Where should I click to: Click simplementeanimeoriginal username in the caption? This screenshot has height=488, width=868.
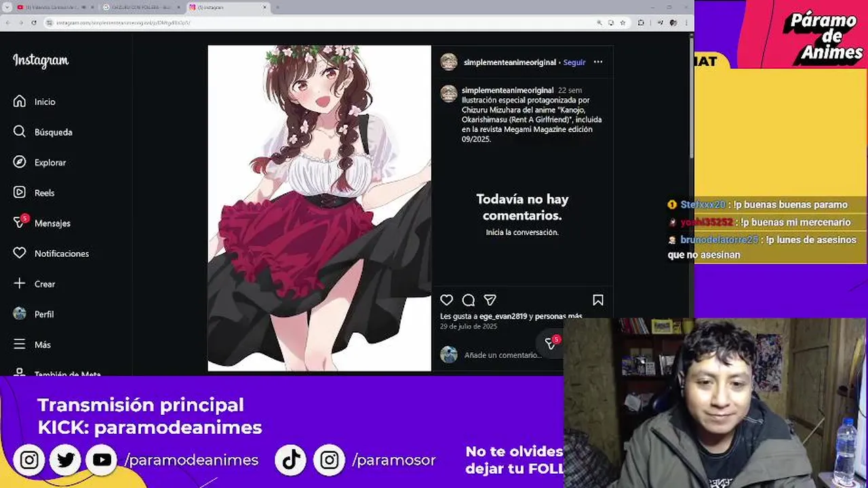[507, 90]
